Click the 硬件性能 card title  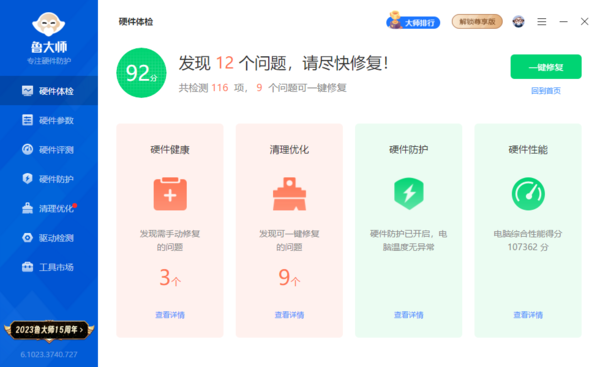(528, 150)
